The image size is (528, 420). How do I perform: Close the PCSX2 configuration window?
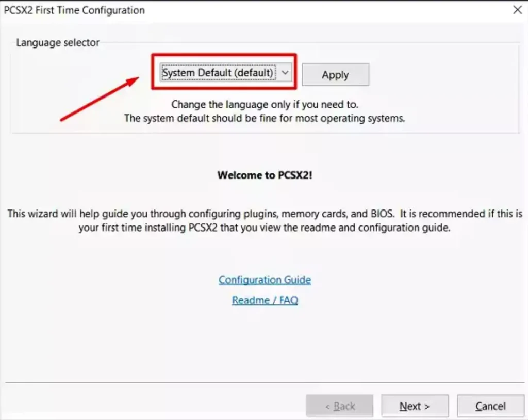pos(517,10)
